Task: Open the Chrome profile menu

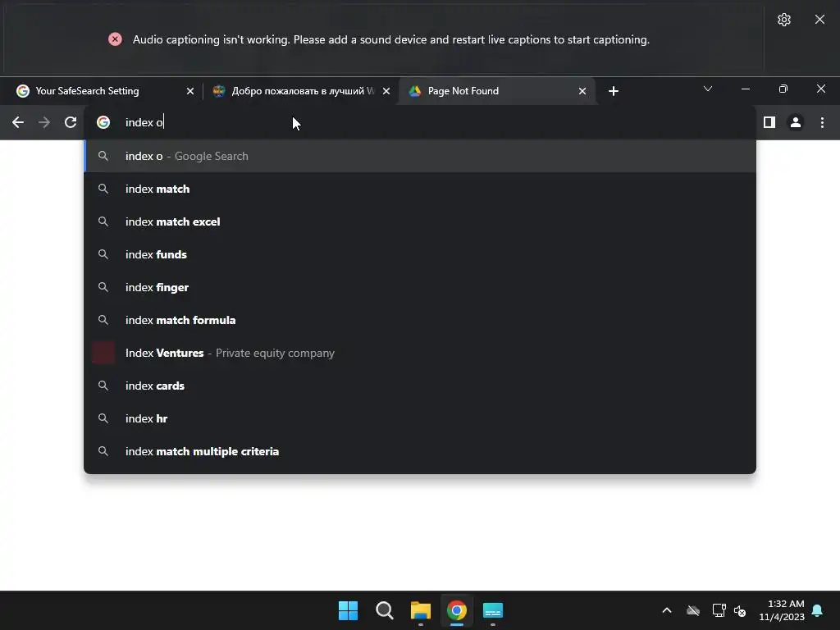Action: (x=796, y=122)
